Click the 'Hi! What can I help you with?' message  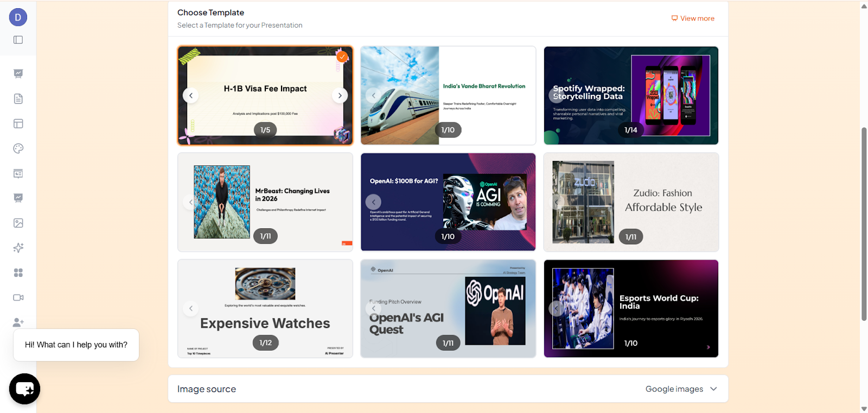pos(76,345)
